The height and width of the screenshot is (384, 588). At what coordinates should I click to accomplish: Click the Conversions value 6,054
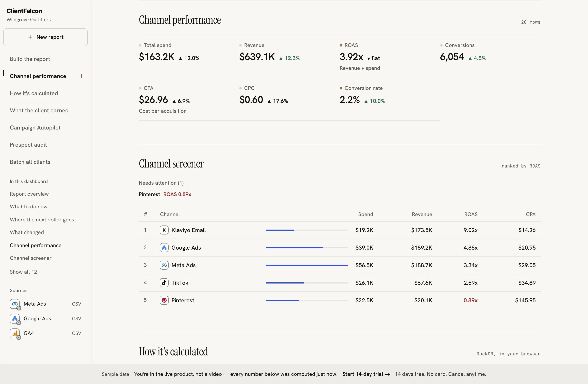pyautogui.click(x=452, y=57)
